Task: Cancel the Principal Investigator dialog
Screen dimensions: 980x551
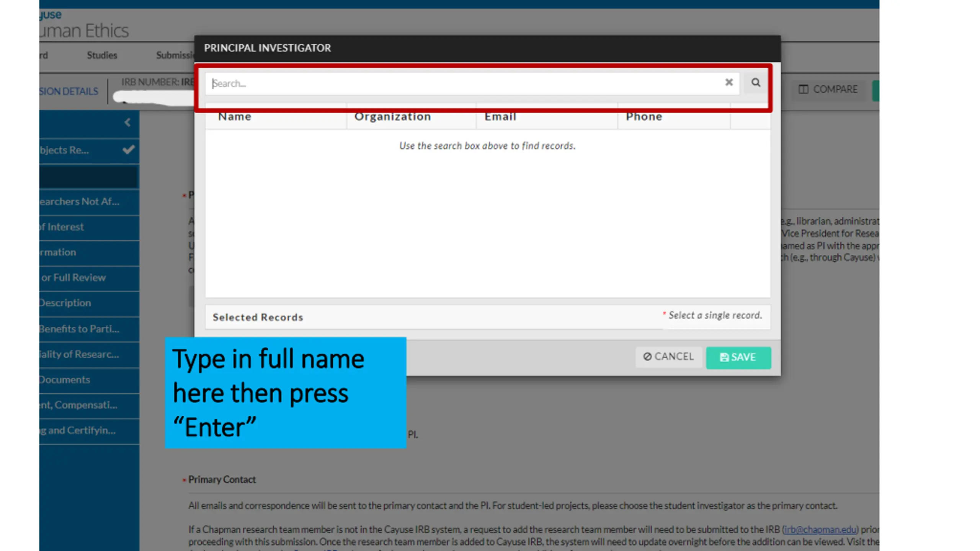Action: [x=668, y=357]
